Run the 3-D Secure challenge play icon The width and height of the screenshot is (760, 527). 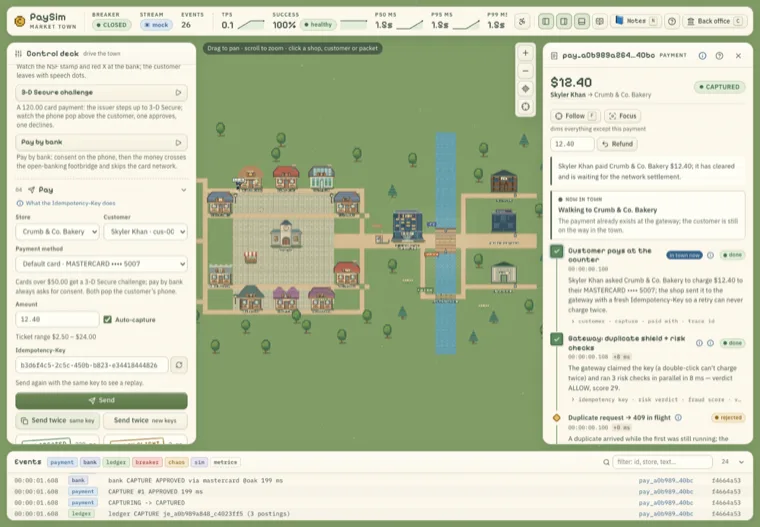pos(178,93)
